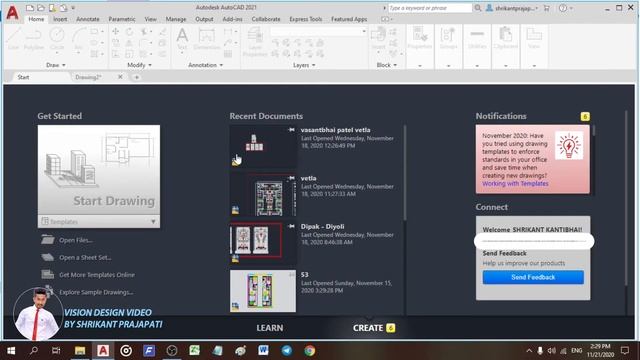This screenshot has width=640, height=360.
Task: Click the Clipboard panel icon
Action: tap(505, 38)
